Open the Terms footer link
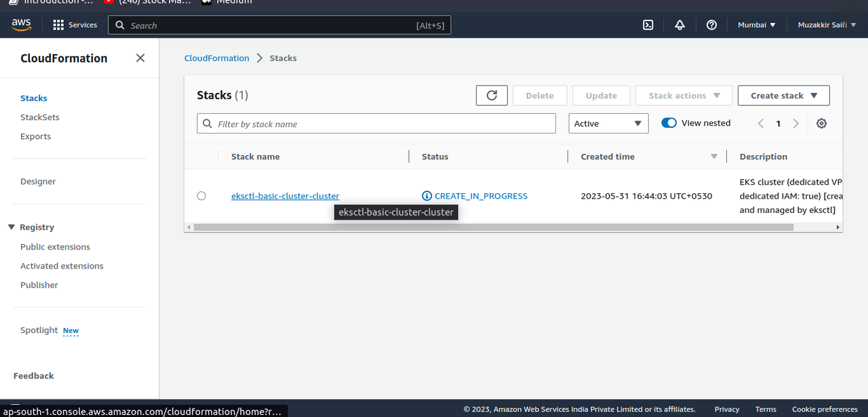 click(x=766, y=409)
